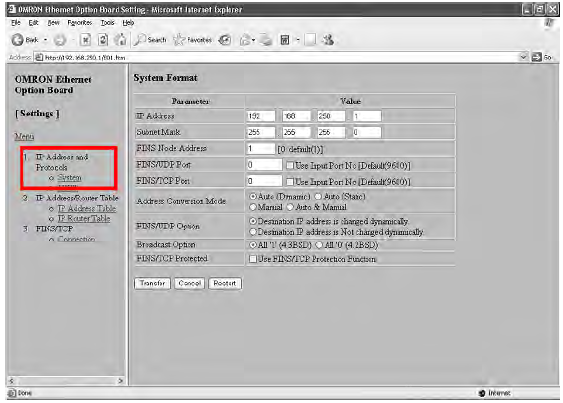Click the Internet zone globe icon
Screen dimensions: 563x403
(x=482, y=393)
